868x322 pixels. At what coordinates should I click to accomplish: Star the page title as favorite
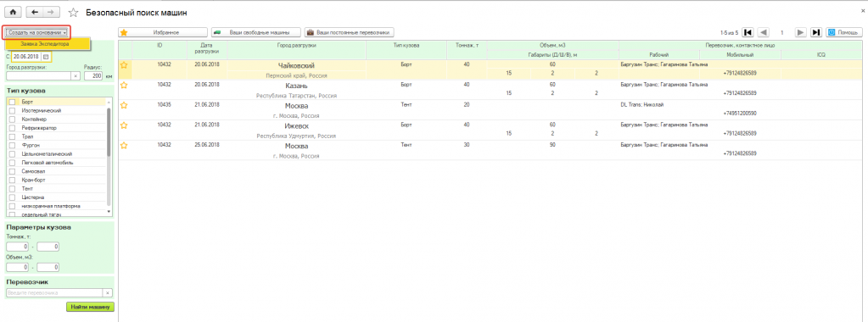click(73, 12)
